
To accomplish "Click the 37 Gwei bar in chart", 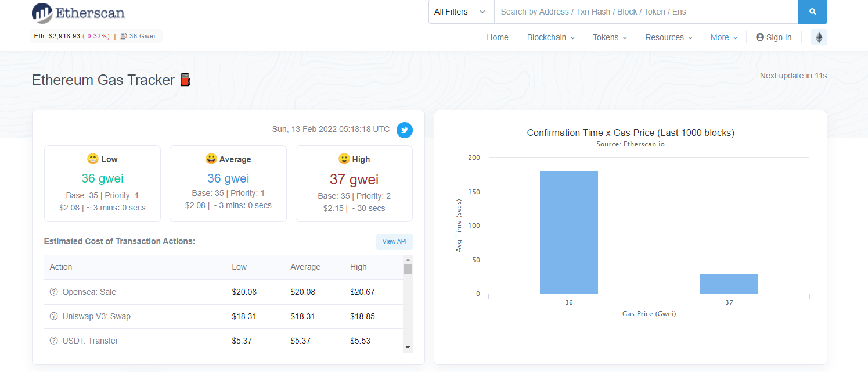I will tap(729, 284).
